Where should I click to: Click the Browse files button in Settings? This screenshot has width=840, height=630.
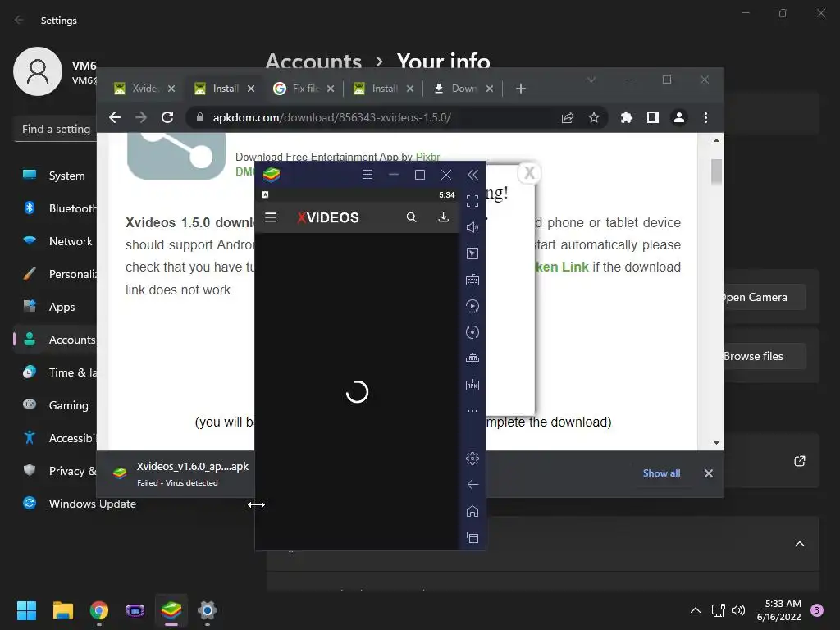765,356
